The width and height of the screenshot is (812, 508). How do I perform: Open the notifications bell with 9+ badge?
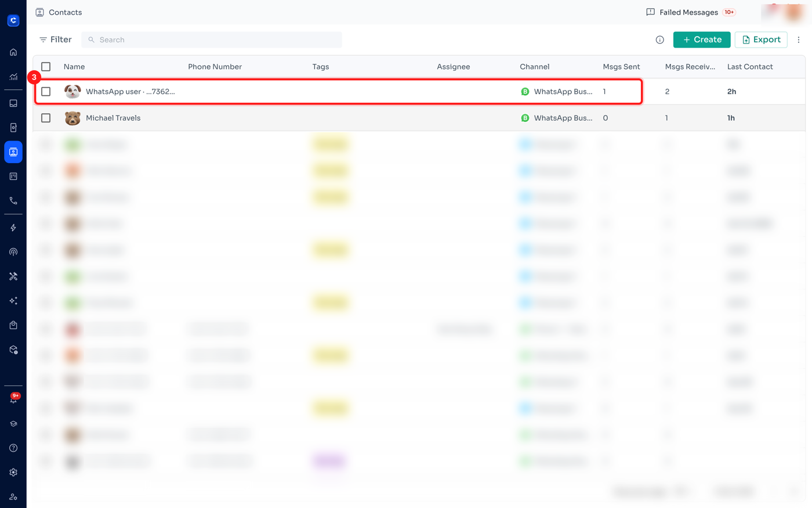coord(13,399)
